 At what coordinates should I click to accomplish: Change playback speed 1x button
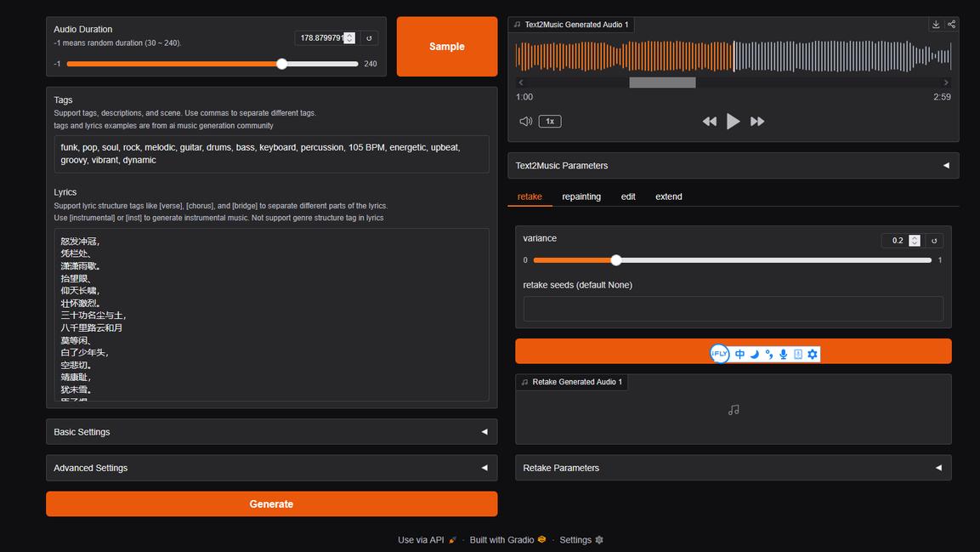[x=550, y=122]
